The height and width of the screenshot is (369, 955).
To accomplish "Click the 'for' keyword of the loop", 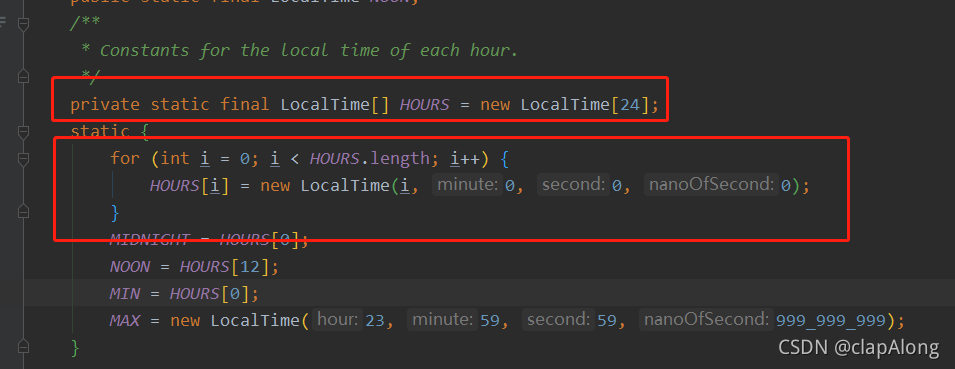I will (125, 158).
